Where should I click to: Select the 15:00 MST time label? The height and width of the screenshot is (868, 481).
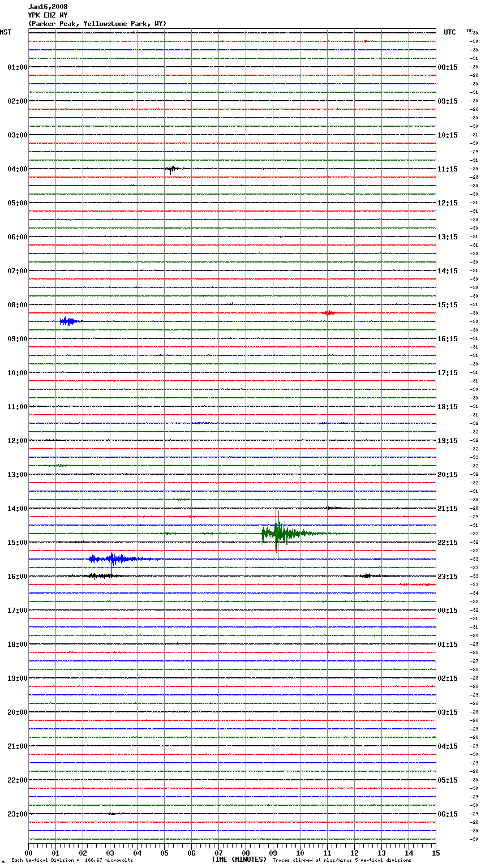(18, 543)
